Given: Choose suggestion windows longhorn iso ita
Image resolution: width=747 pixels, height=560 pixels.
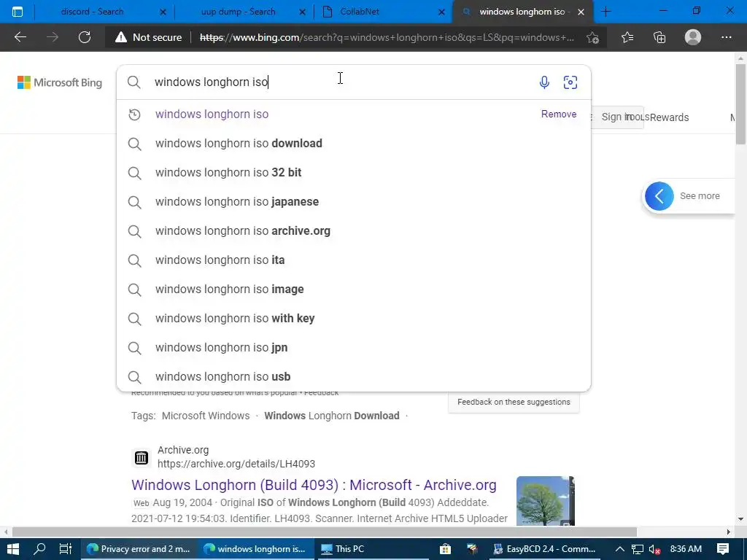Looking at the screenshot, I should coord(354,260).
